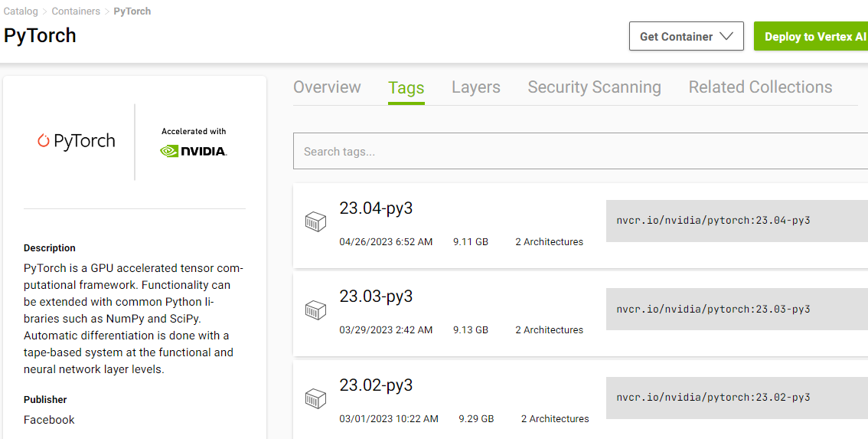Select the 23.02-py3 tag title
This screenshot has width=868, height=439.
(x=376, y=385)
